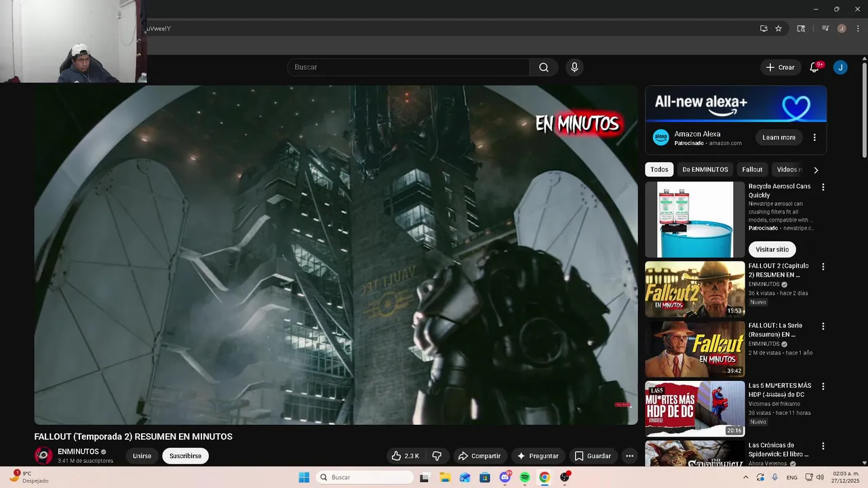
Task: Click Learn more on Amazon Alexa ad
Action: pos(778,138)
